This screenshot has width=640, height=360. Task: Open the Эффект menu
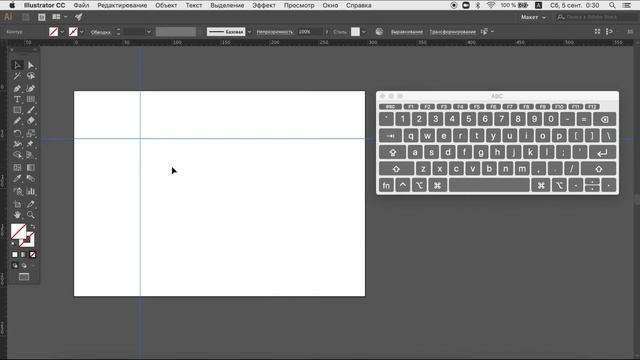(x=264, y=5)
